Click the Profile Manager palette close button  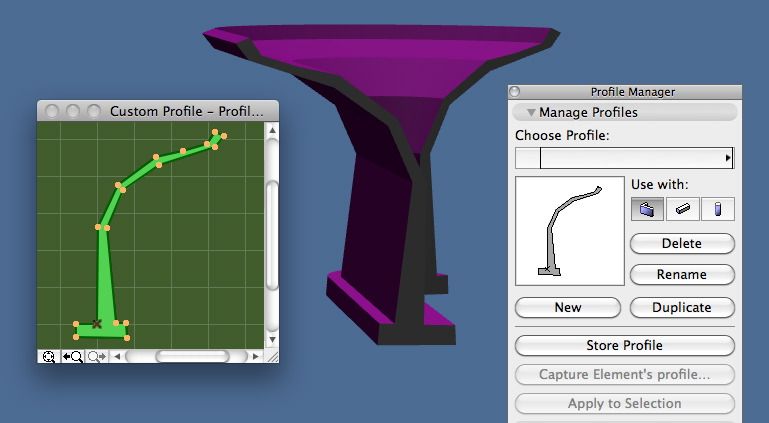[x=514, y=92]
